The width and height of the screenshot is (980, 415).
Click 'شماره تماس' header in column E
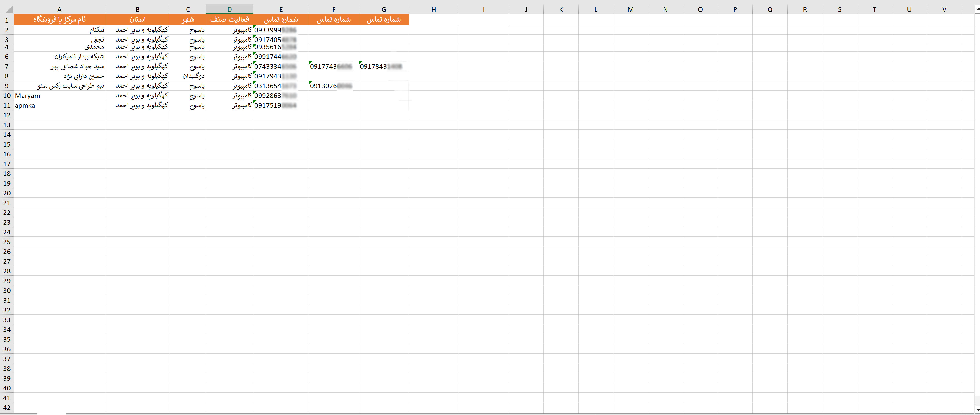coord(281,19)
